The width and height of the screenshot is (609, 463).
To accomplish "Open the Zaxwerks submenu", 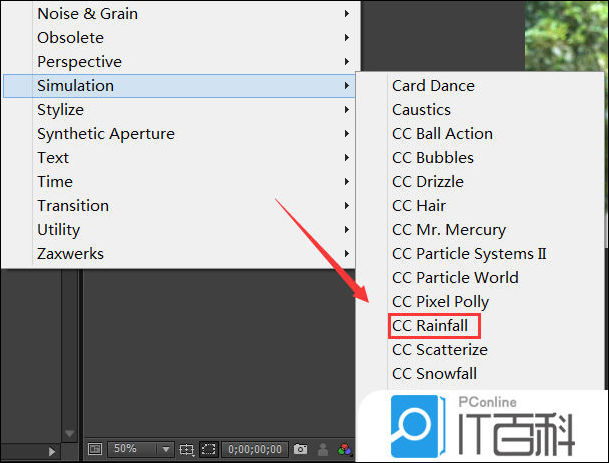I will (179, 254).
